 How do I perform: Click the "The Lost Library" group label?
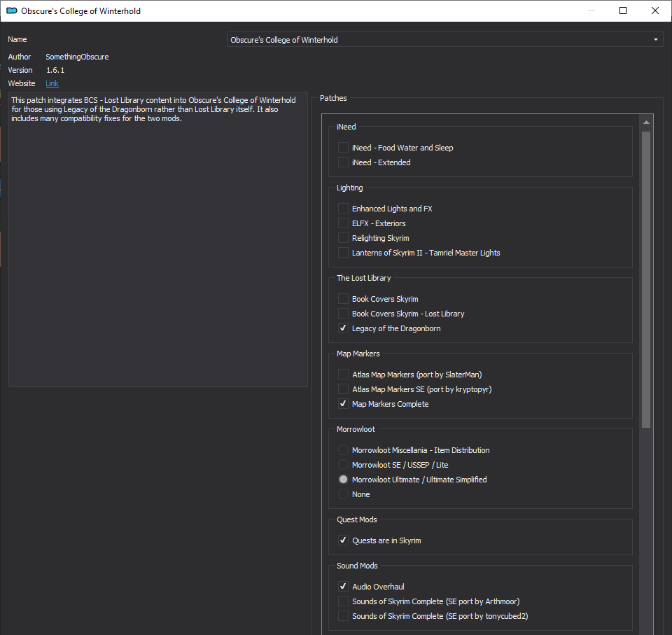(x=363, y=278)
